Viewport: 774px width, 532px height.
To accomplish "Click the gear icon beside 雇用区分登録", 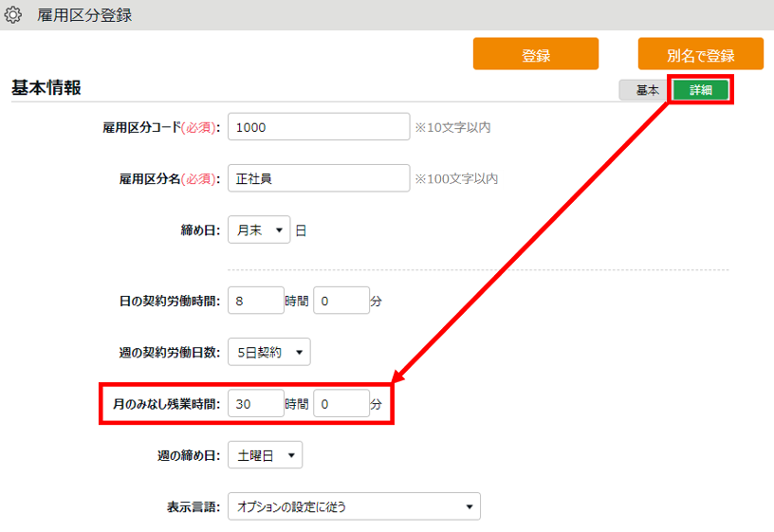I will tap(14, 15).
